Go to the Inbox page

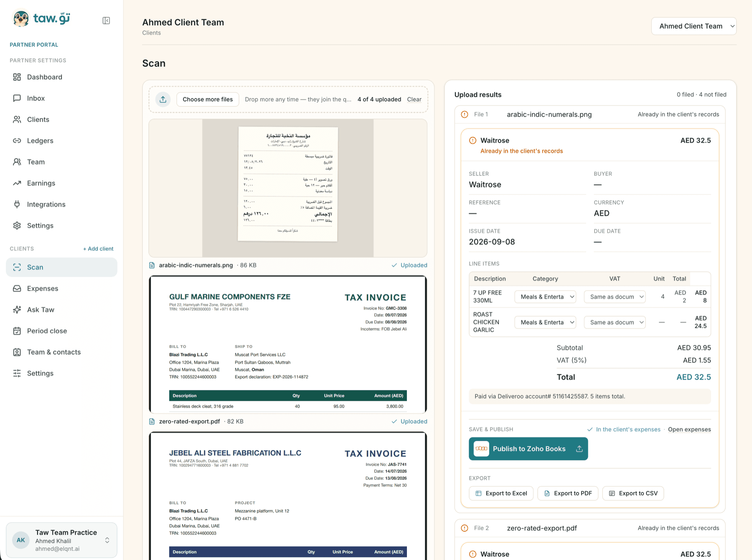click(x=61, y=98)
